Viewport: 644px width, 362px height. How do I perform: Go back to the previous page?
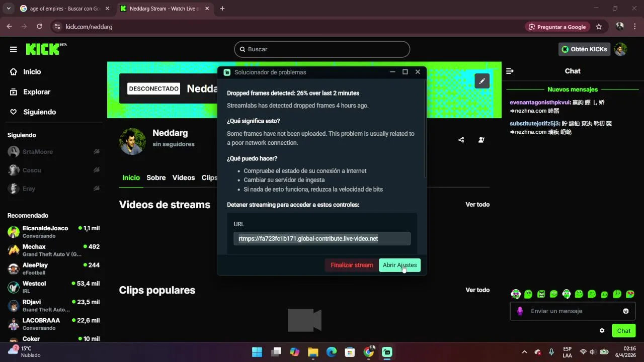(9, 27)
